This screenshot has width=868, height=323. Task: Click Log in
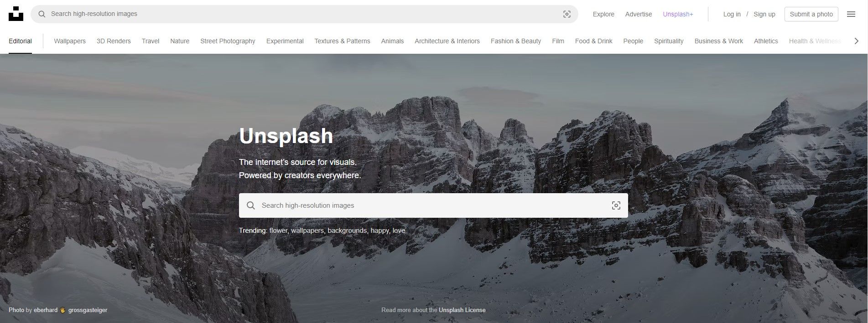tap(732, 14)
